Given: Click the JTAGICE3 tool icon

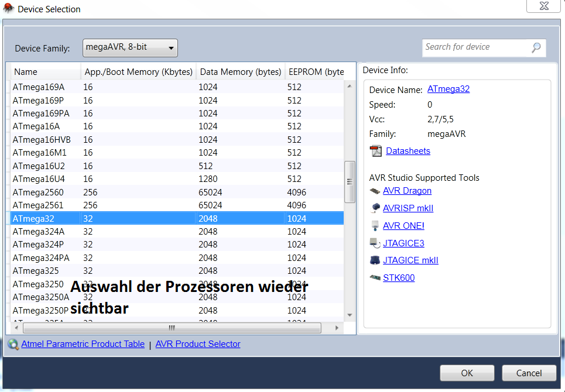Looking at the screenshot, I should [x=375, y=243].
